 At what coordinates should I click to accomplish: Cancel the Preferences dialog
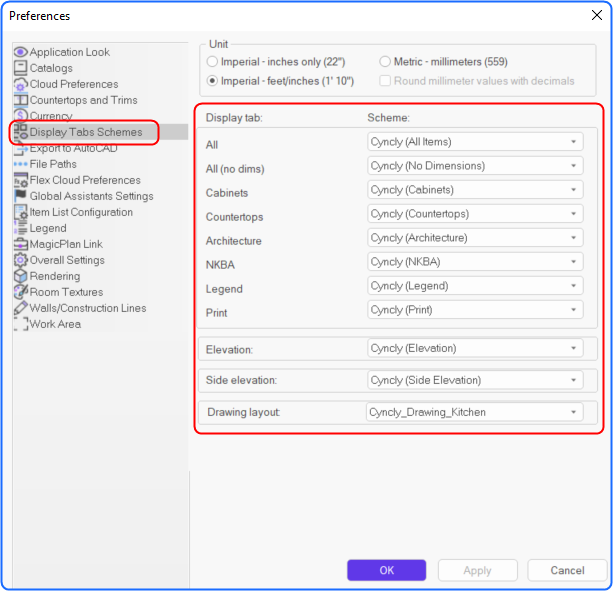click(x=567, y=570)
